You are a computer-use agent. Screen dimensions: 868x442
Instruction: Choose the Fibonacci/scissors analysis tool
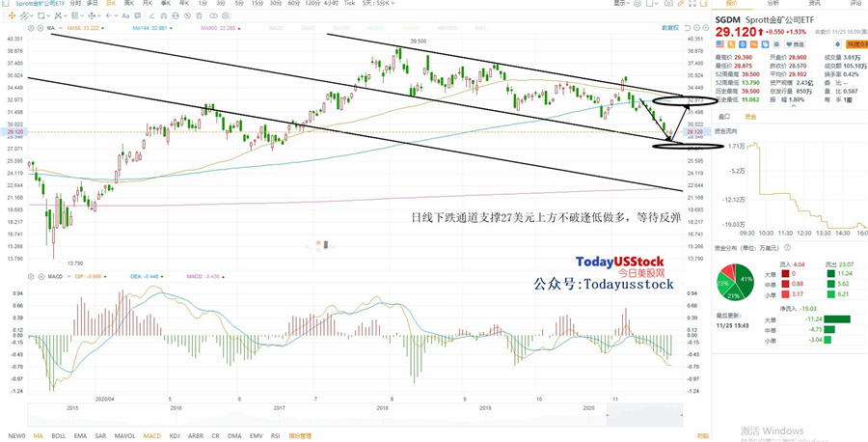pyautogui.click(x=57, y=16)
